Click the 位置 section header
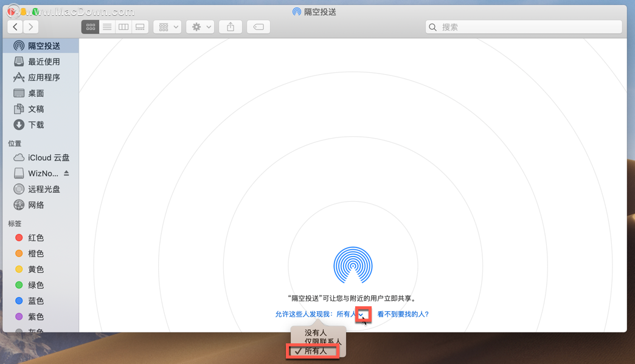Image resolution: width=635 pixels, height=364 pixels. pos(15,143)
